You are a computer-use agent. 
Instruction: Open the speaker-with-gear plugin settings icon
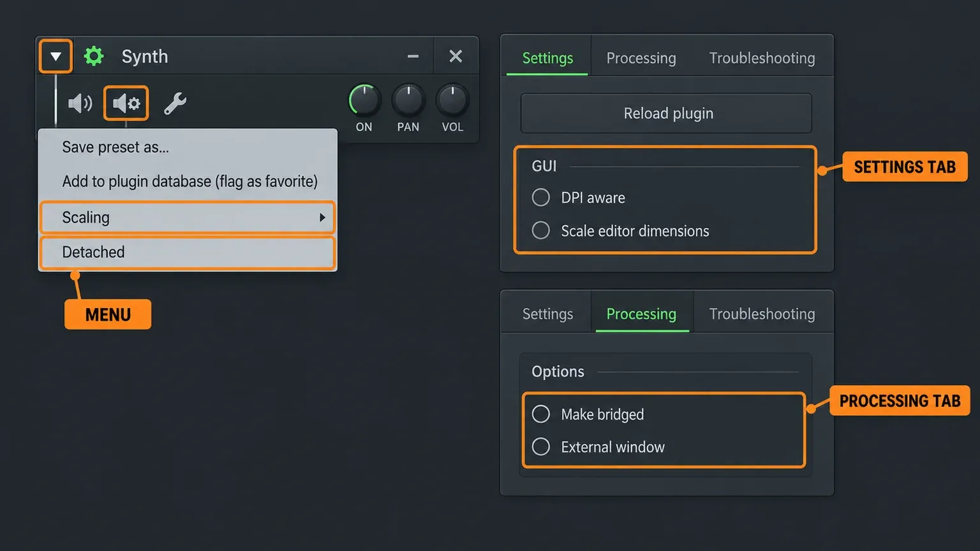(x=126, y=103)
